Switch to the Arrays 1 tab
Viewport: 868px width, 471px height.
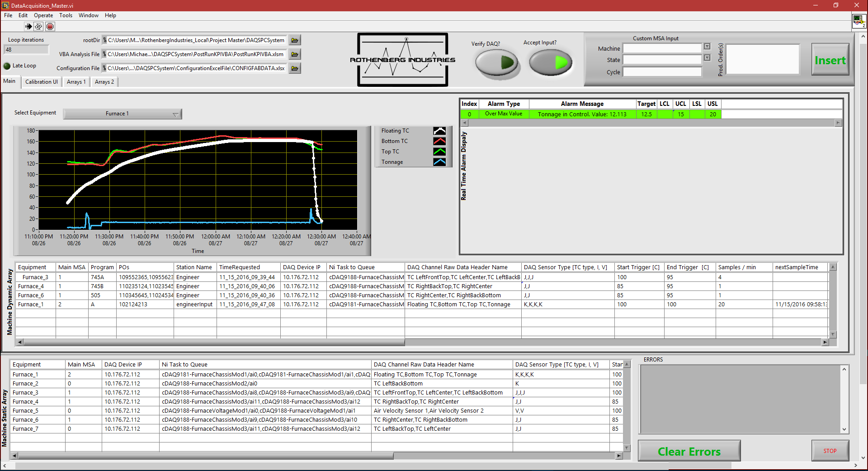(x=76, y=82)
